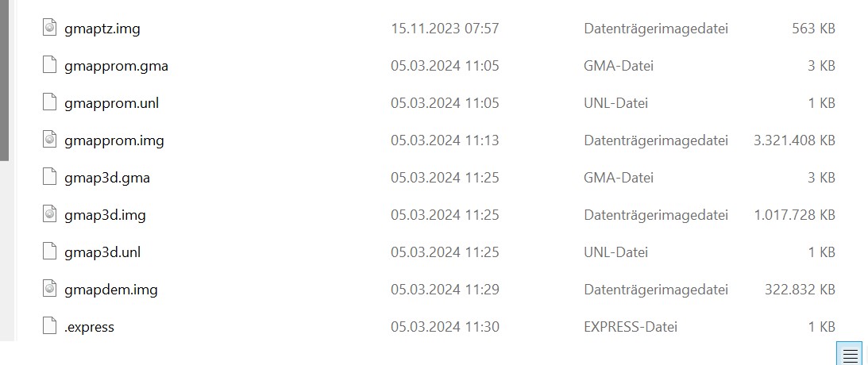This screenshot has height=365, width=868.
Task: Switch to details view layout button
Action: pos(849,354)
